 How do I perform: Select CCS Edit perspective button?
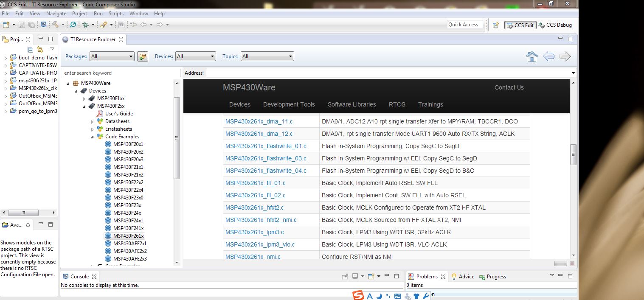coord(520,25)
